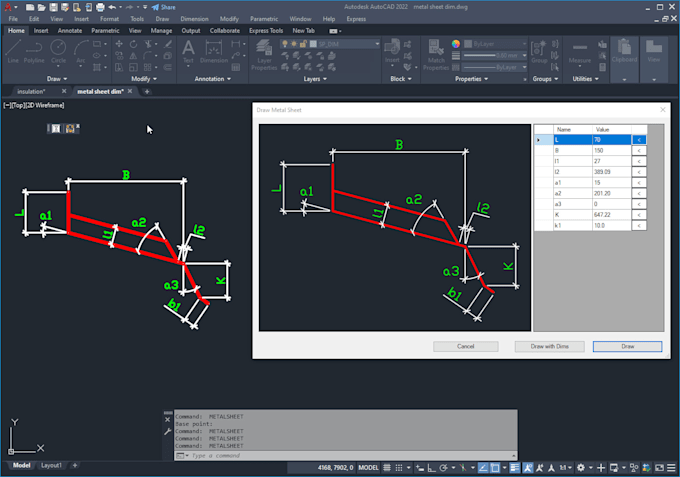The image size is (680, 477).
Task: Switch to the insulation drawing tab
Action: pyautogui.click(x=31, y=91)
